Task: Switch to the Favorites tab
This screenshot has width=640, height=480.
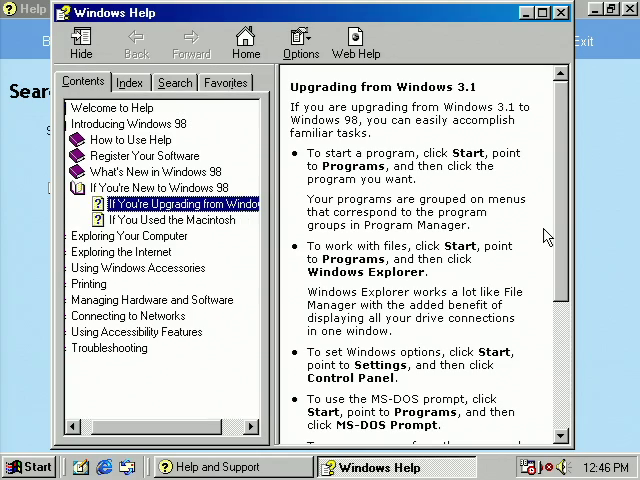Action: (225, 83)
